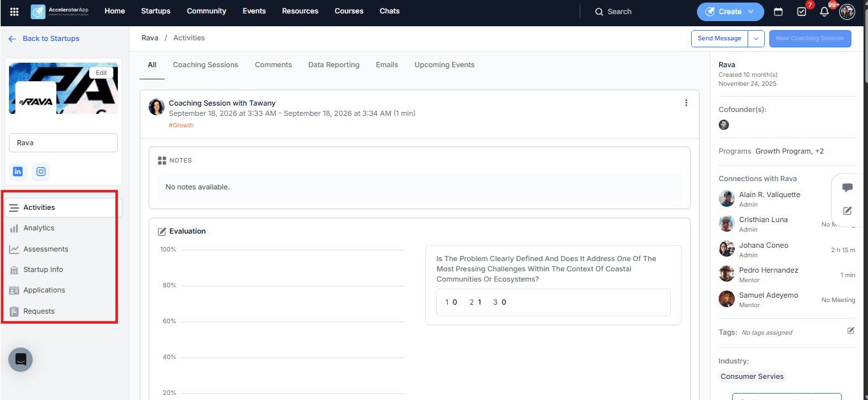Expand the Send Message dropdown arrow
The image size is (868, 400).
click(x=756, y=38)
